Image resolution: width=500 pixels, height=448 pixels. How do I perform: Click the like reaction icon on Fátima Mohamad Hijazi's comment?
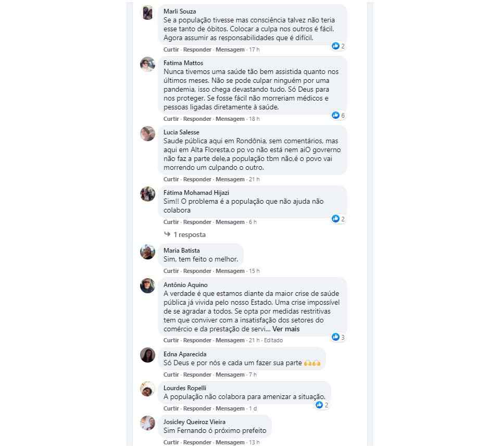click(x=336, y=219)
